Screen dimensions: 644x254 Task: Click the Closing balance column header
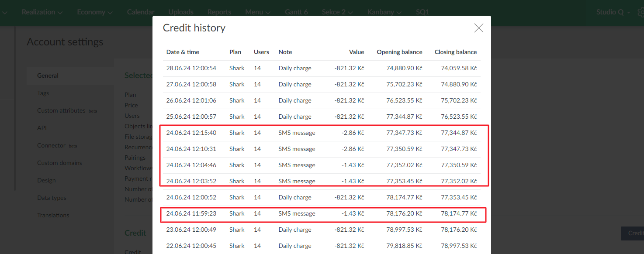(455, 52)
